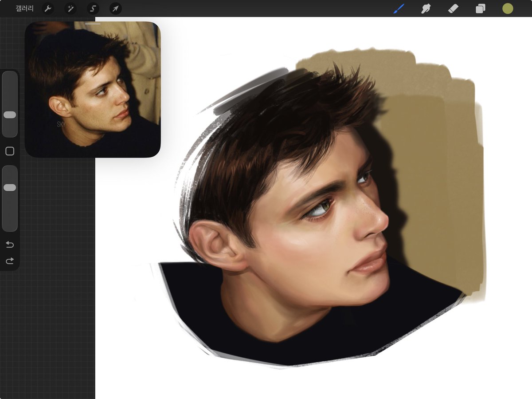This screenshot has height=399, width=532.
Task: Redo the stroke with the redo arrow
Action: coord(10,261)
